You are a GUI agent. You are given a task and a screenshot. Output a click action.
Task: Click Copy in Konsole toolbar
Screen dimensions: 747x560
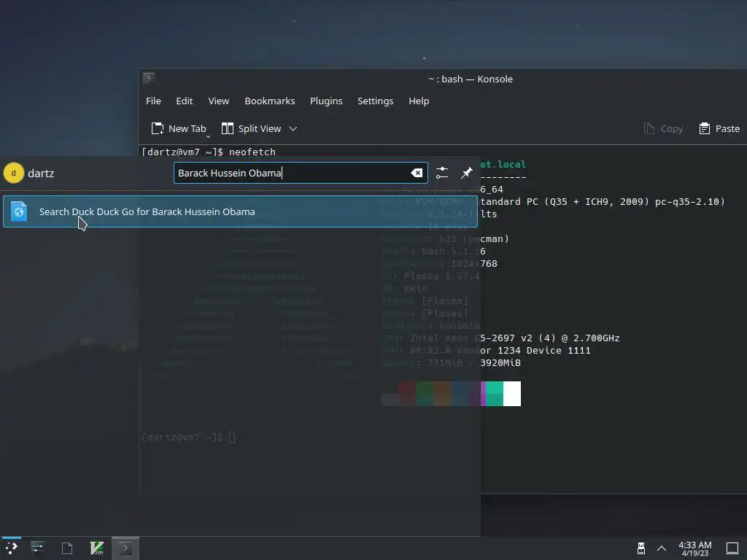coord(663,128)
